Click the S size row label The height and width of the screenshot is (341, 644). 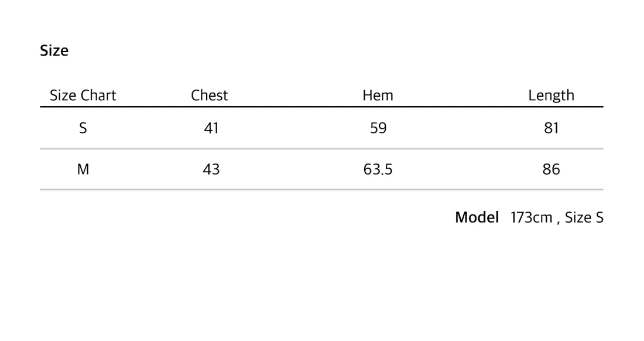(83, 128)
